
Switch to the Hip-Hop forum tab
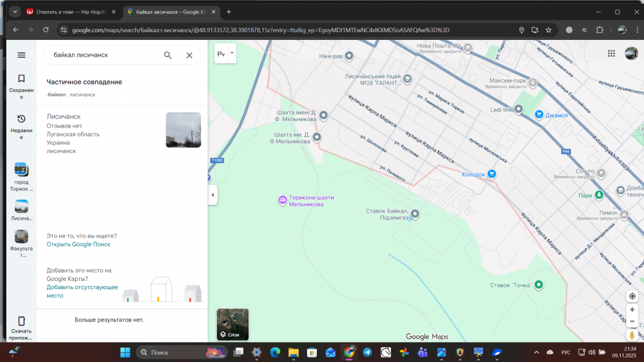click(x=71, y=12)
